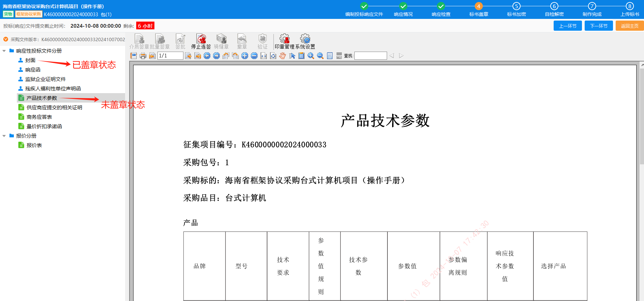Click the 货物 tag label
The width and height of the screenshot is (644, 301).
(x=8, y=14)
